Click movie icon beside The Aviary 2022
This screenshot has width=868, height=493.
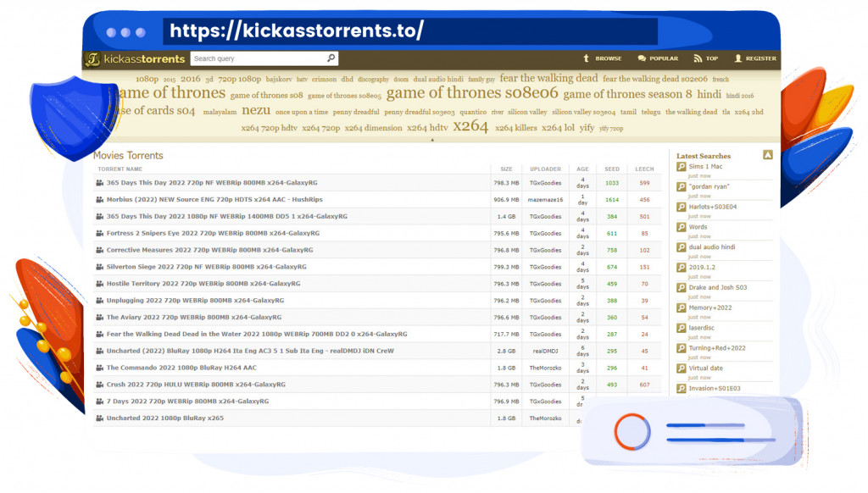[100, 317]
